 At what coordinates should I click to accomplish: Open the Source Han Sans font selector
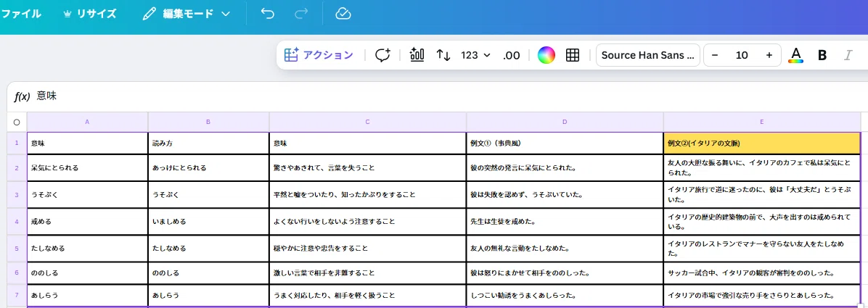point(647,55)
